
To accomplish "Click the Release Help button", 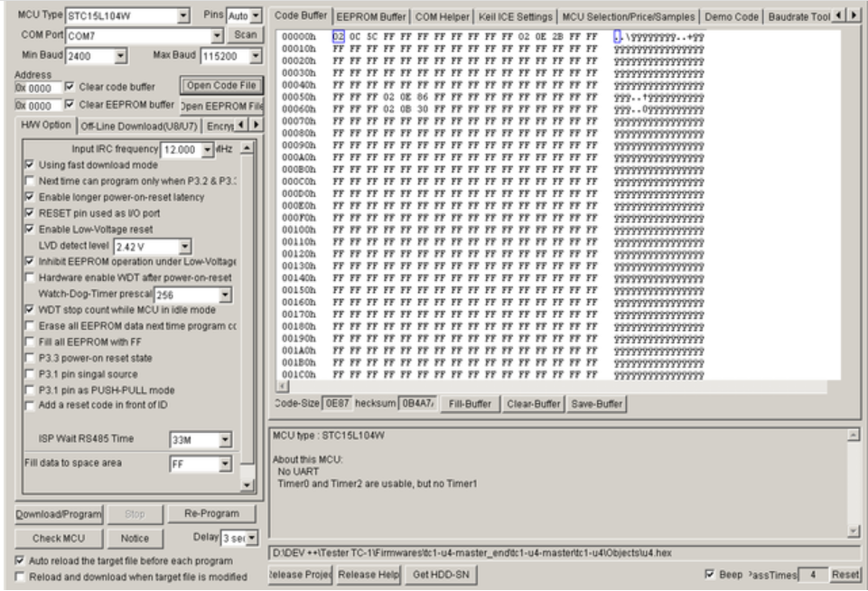I will tap(369, 575).
